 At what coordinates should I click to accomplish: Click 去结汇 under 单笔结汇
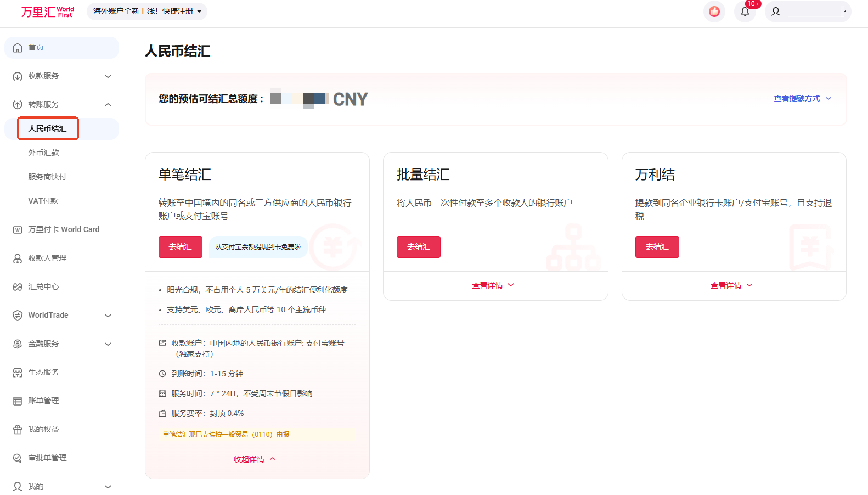point(181,247)
